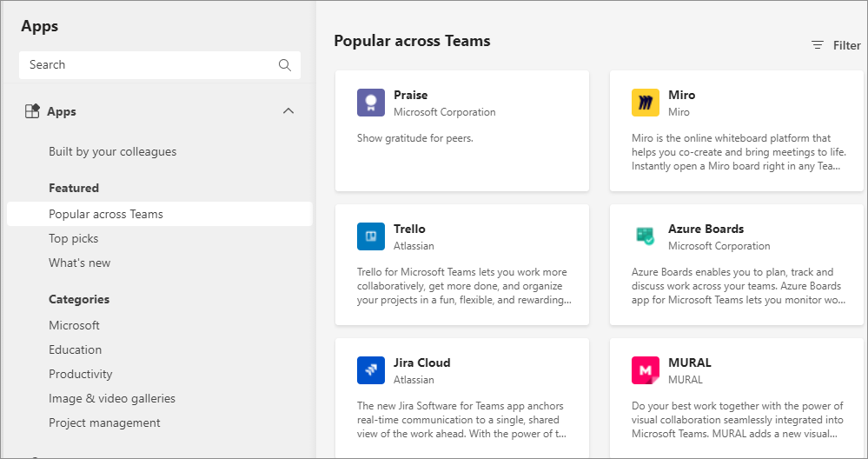Go to What's new section
This screenshot has width=868, height=459.
coord(80,263)
